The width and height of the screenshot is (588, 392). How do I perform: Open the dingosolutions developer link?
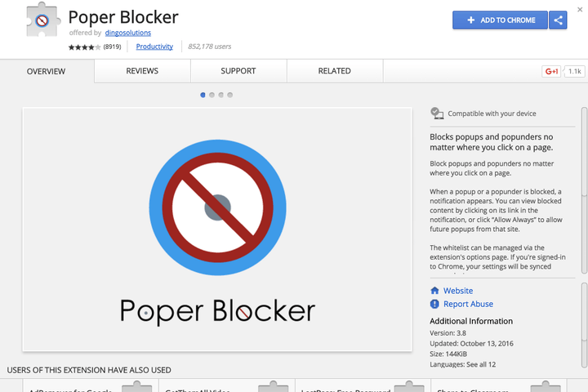pyautogui.click(x=128, y=33)
